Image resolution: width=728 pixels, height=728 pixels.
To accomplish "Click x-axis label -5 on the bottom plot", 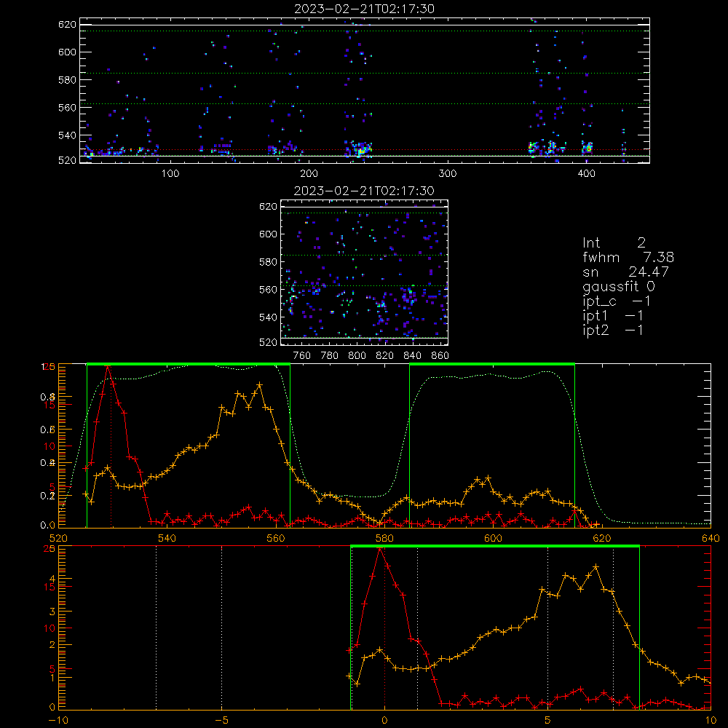I will tap(221, 720).
